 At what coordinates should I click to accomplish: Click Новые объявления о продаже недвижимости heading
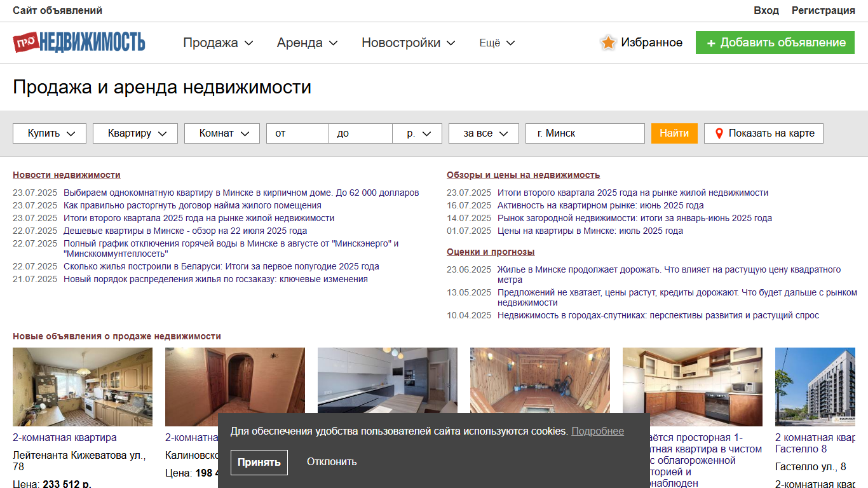click(x=117, y=336)
